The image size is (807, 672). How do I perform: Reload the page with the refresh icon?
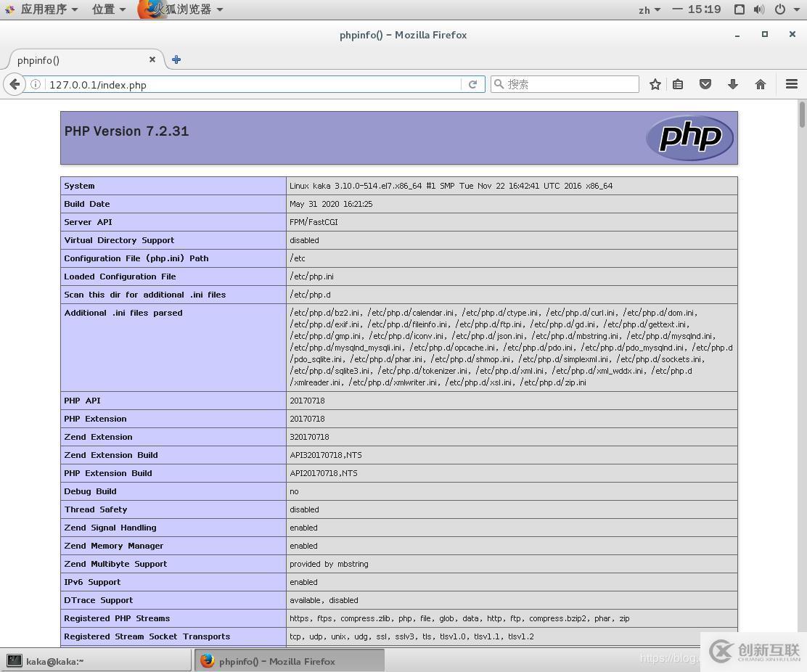472,84
